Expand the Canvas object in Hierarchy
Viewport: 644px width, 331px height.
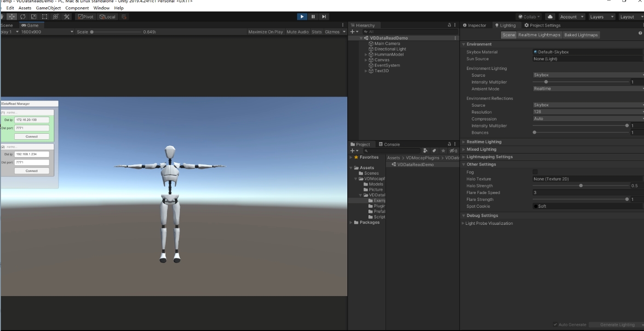tap(366, 60)
